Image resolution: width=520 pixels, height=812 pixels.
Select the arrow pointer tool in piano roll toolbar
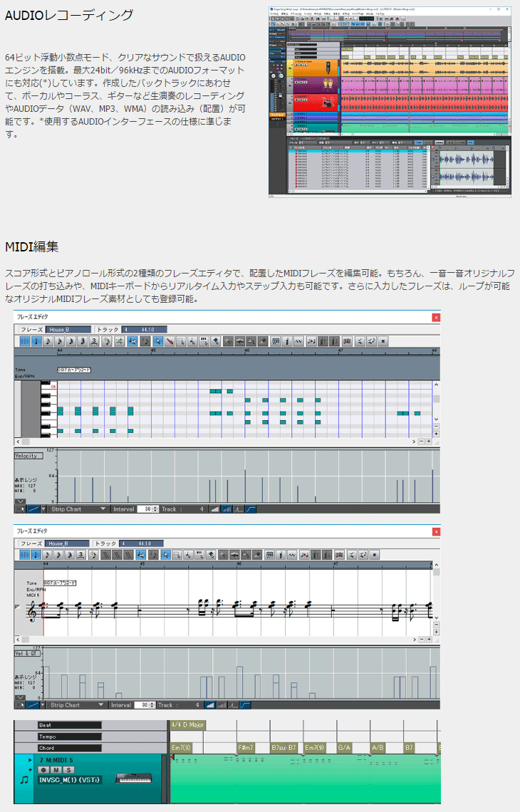pyautogui.click(x=158, y=341)
